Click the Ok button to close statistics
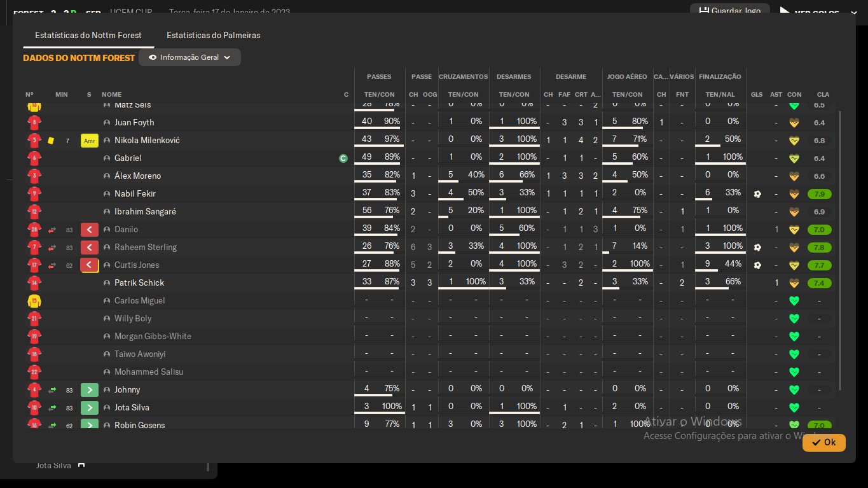868x488 pixels. (824, 443)
